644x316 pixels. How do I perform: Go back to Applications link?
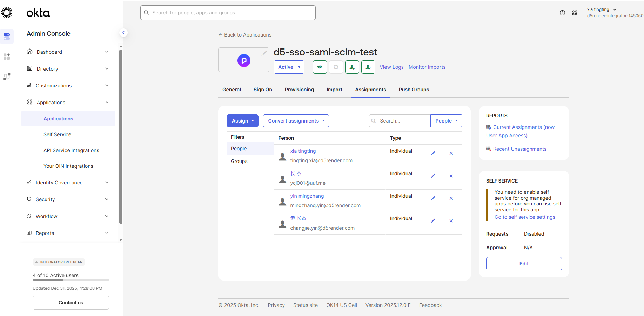pyautogui.click(x=245, y=35)
